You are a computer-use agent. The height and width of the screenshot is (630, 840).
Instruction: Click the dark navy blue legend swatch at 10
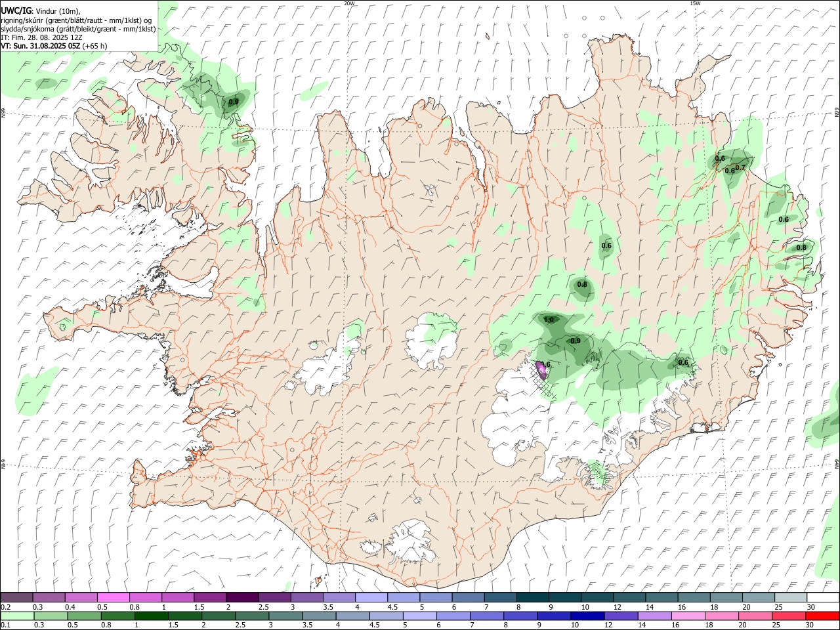click(x=586, y=616)
